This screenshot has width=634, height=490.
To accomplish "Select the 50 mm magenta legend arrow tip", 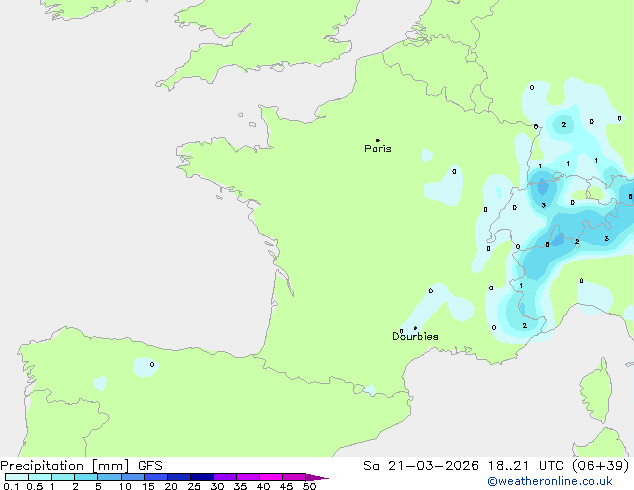I will 323,478.
